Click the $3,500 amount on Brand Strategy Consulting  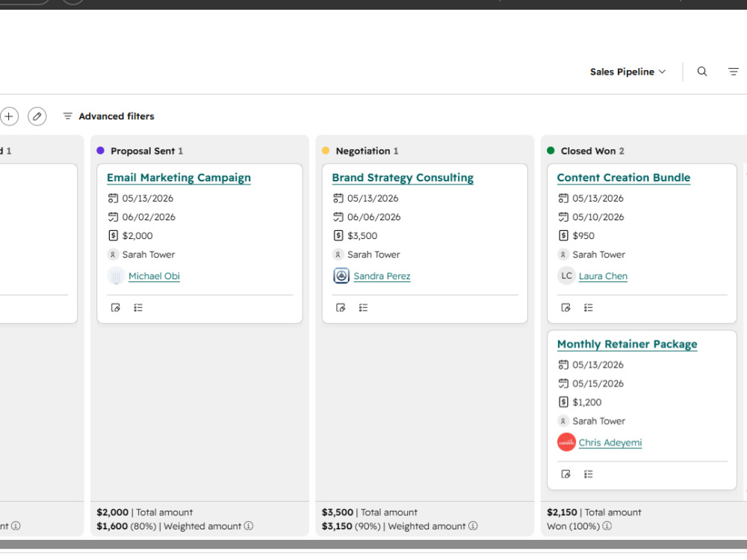pos(362,236)
